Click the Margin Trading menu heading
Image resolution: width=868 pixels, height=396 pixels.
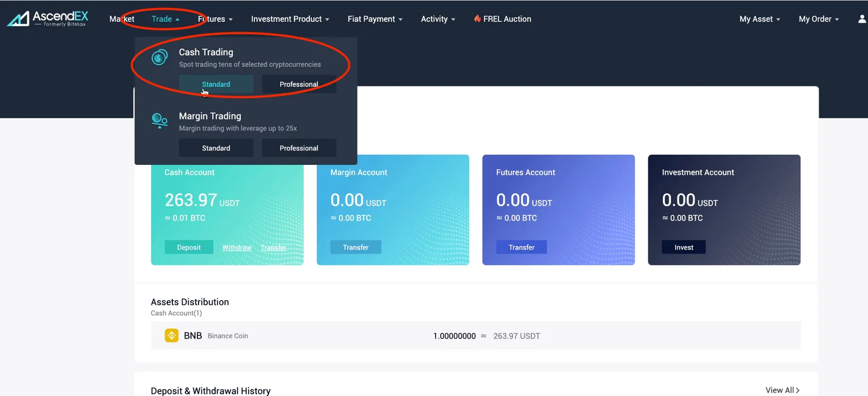click(210, 116)
